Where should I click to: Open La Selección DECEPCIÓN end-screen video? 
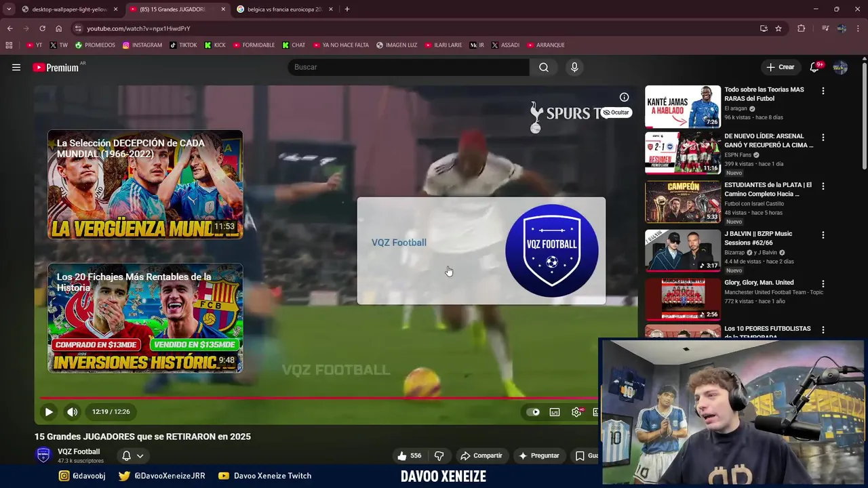(145, 184)
